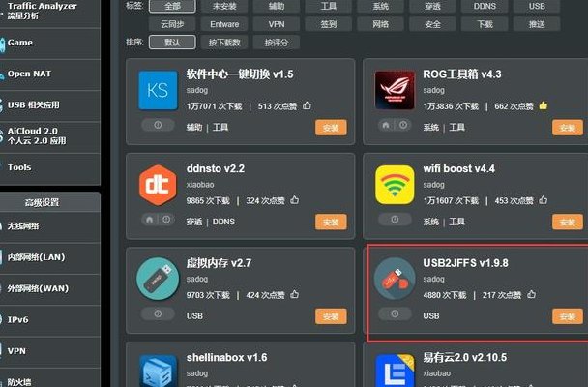This screenshot has width=588, height=387.
Task: Open 无线网络 settings
Action: pyautogui.click(x=50, y=226)
